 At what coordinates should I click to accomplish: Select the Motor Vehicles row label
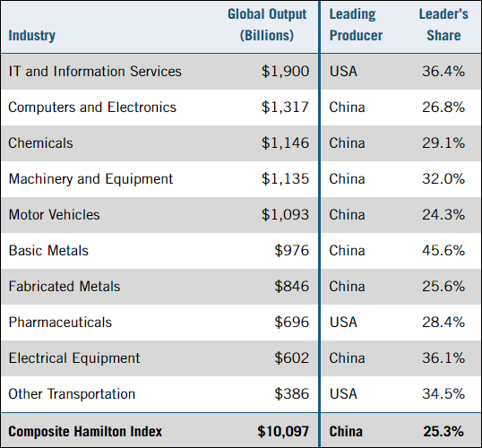(x=54, y=215)
